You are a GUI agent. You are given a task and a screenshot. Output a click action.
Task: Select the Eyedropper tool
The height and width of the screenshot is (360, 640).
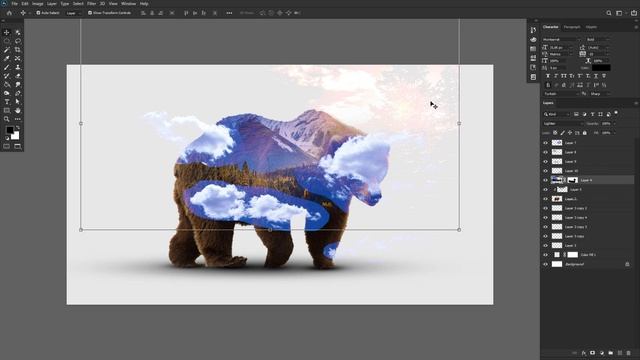7,58
